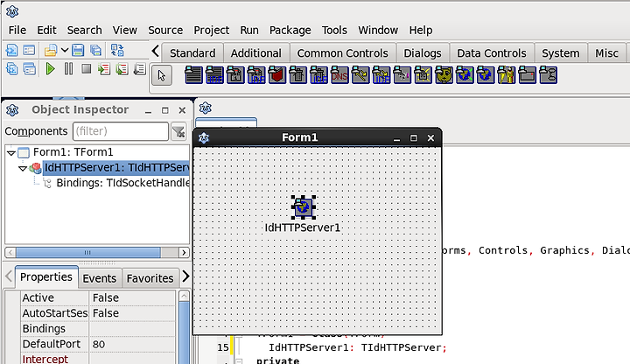
Task: Open the Edit menu
Action: click(x=46, y=30)
